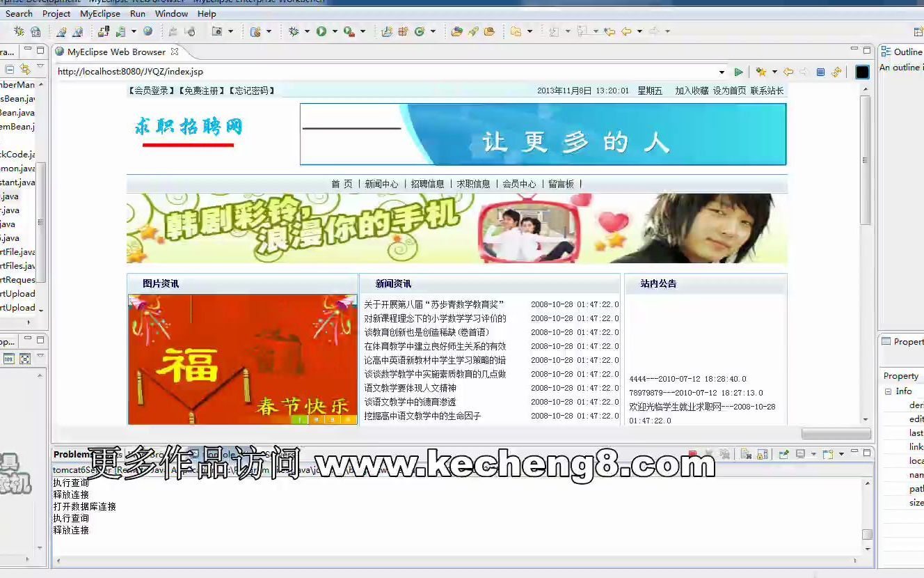Open the Project menu

click(x=56, y=14)
